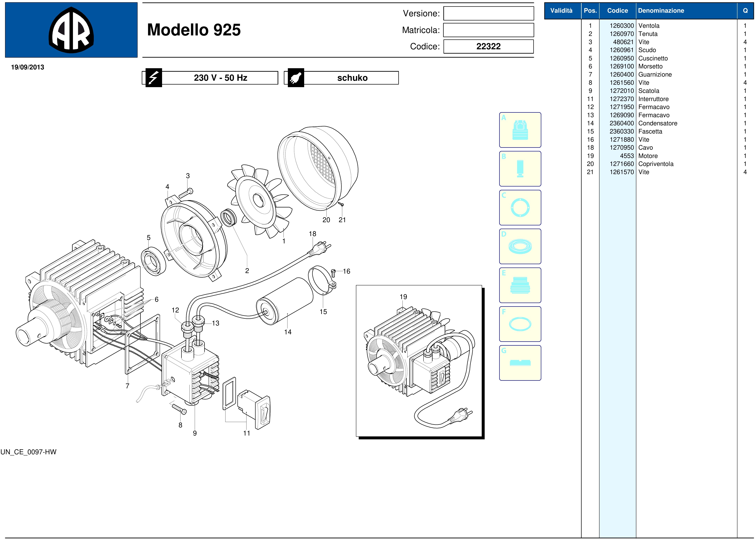Image resolution: width=756 pixels, height=539 pixels.
Task: Click the AR logo emblem
Action: click(x=71, y=30)
